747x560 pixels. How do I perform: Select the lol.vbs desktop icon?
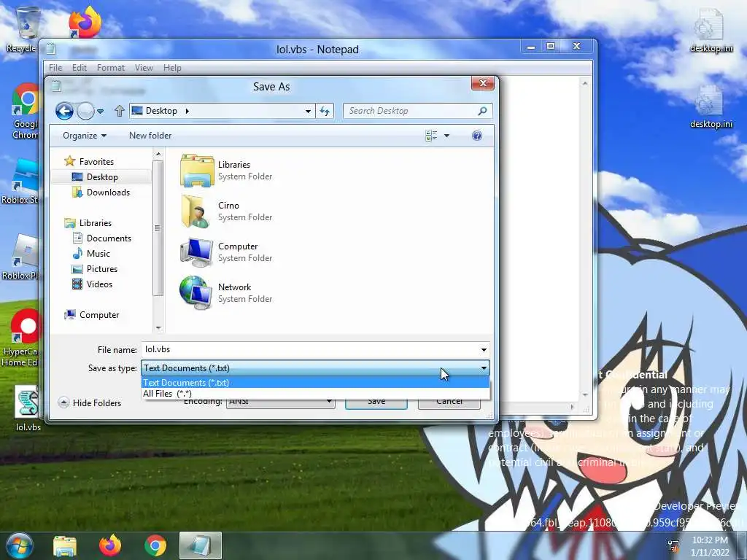[x=28, y=408]
